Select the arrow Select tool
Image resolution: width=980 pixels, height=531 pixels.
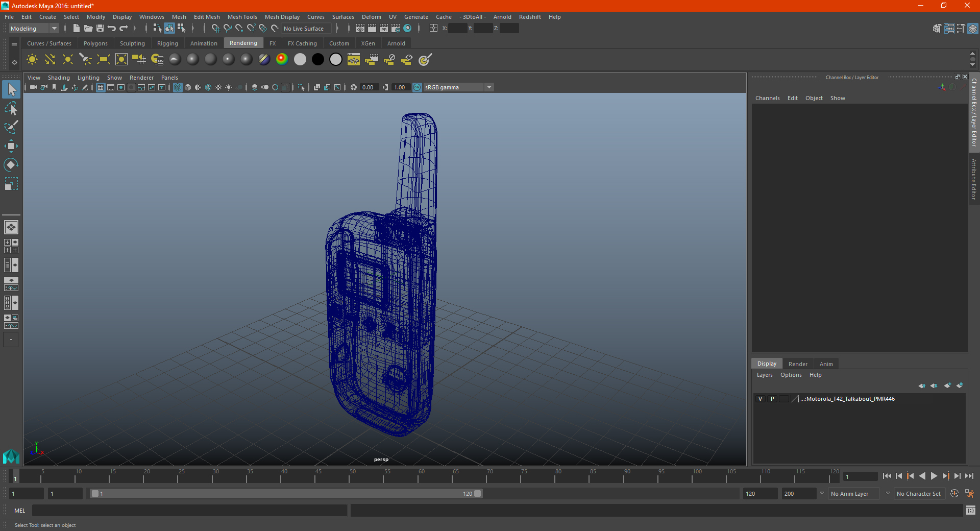pos(11,90)
